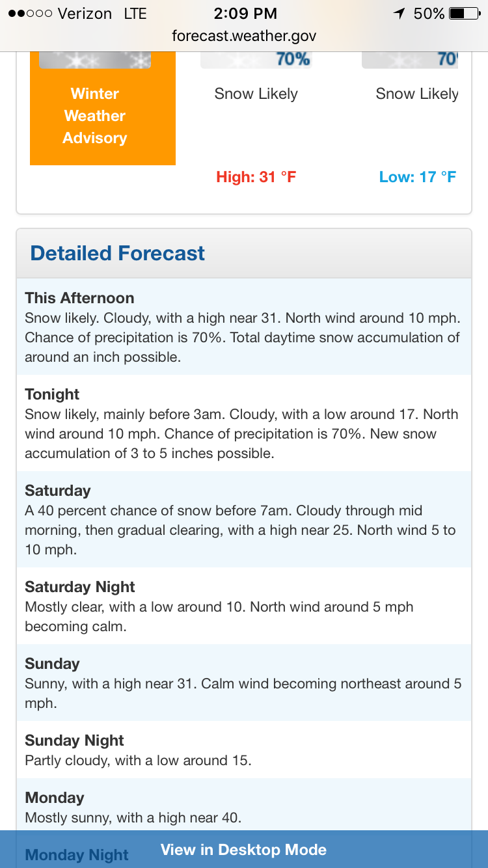Tap the snow icon above Winter Weather Advisory
488x868 pixels.
point(95,60)
